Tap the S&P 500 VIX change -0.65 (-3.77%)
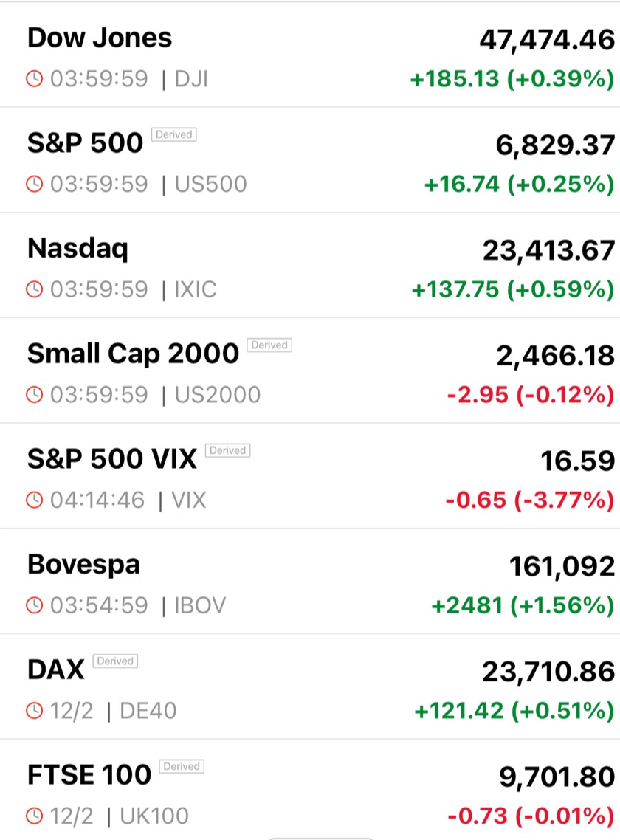This screenshot has width=620, height=840. pyautogui.click(x=529, y=500)
